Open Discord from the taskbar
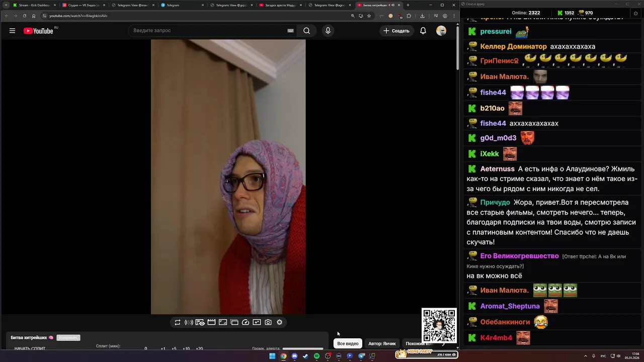The height and width of the screenshot is (362, 644). [294, 356]
